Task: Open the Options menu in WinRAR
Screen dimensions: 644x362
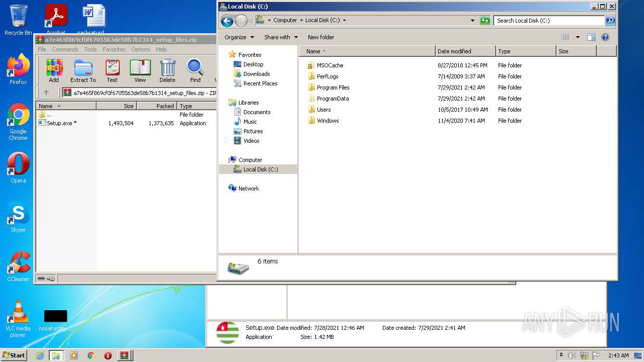Action: pos(141,49)
